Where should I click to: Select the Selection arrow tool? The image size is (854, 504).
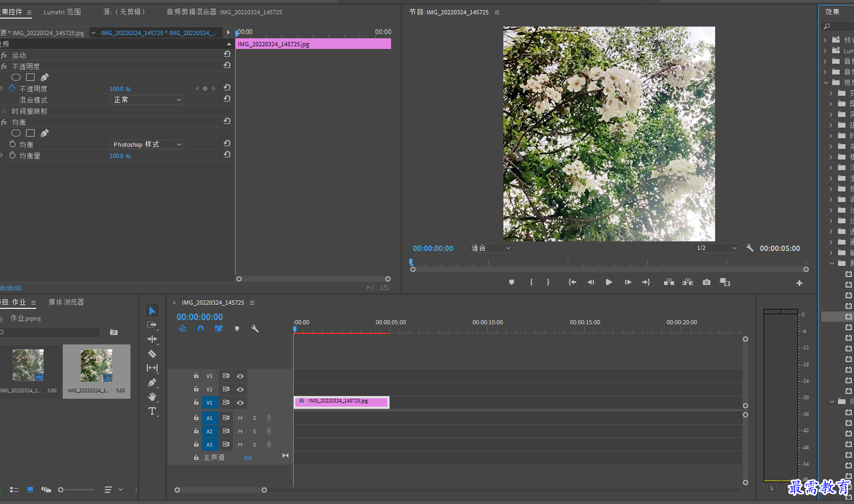pos(152,310)
